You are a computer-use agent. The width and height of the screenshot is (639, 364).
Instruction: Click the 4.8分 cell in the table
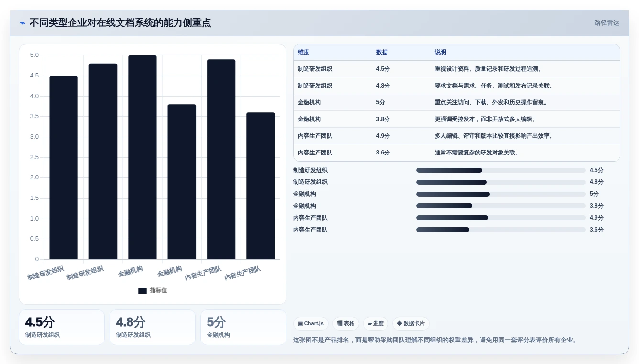pos(383,86)
